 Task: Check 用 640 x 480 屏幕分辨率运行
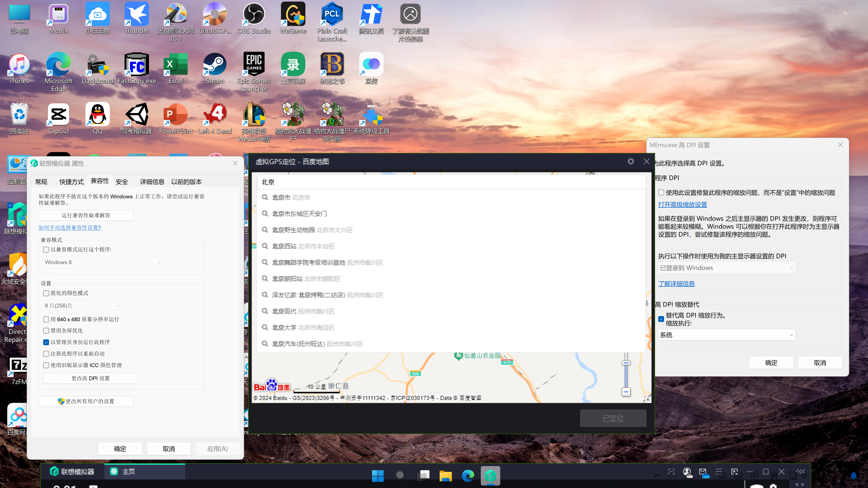click(x=46, y=319)
